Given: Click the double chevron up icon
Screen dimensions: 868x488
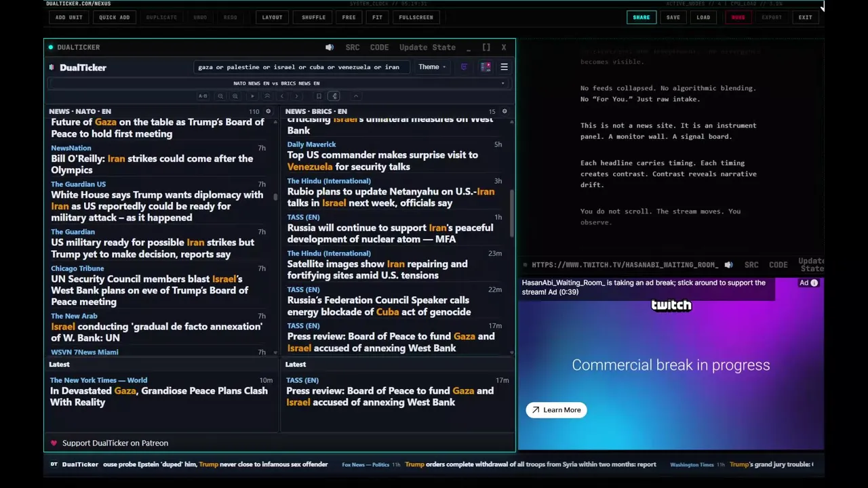Looking at the screenshot, I should point(267,96).
